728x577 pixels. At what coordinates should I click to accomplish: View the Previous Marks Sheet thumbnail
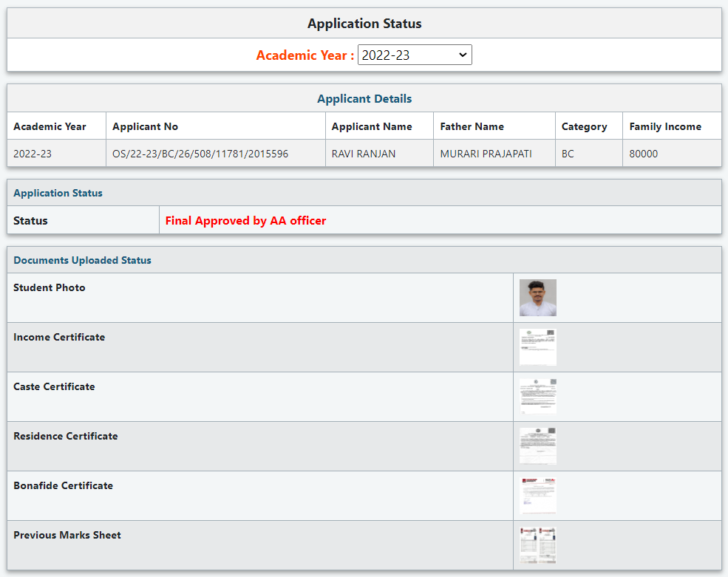pyautogui.click(x=537, y=545)
